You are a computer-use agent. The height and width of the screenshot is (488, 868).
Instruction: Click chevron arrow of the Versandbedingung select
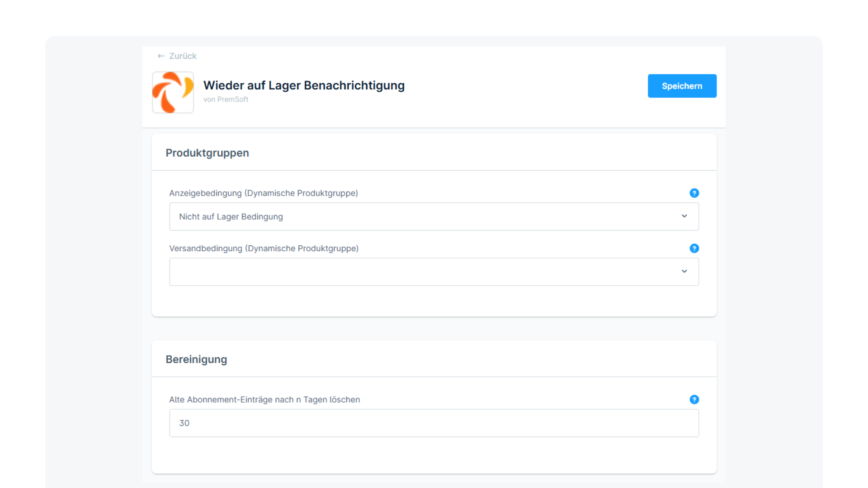(684, 271)
